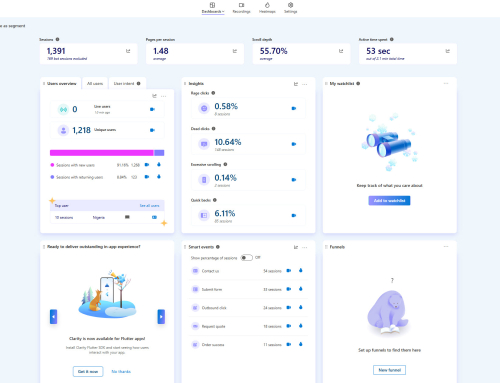This screenshot has width=500, height=383.
Task: Switch to the User intent tab
Action: coord(127,84)
